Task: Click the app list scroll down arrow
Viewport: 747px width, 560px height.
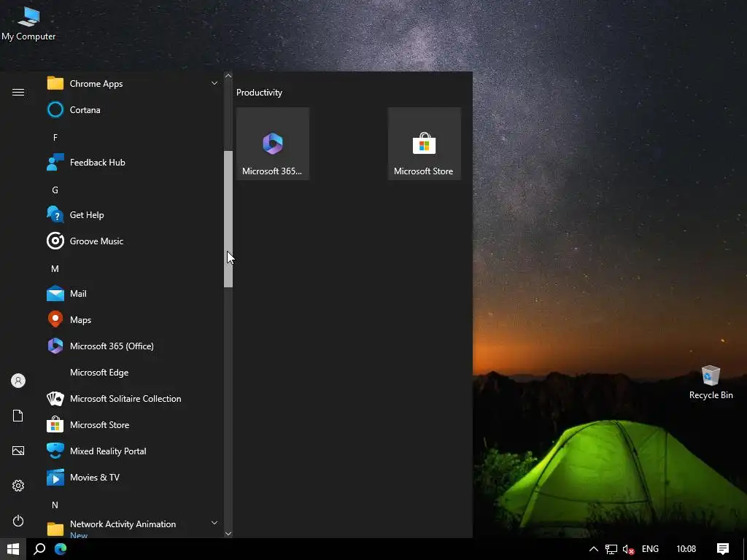Action: 228,534
